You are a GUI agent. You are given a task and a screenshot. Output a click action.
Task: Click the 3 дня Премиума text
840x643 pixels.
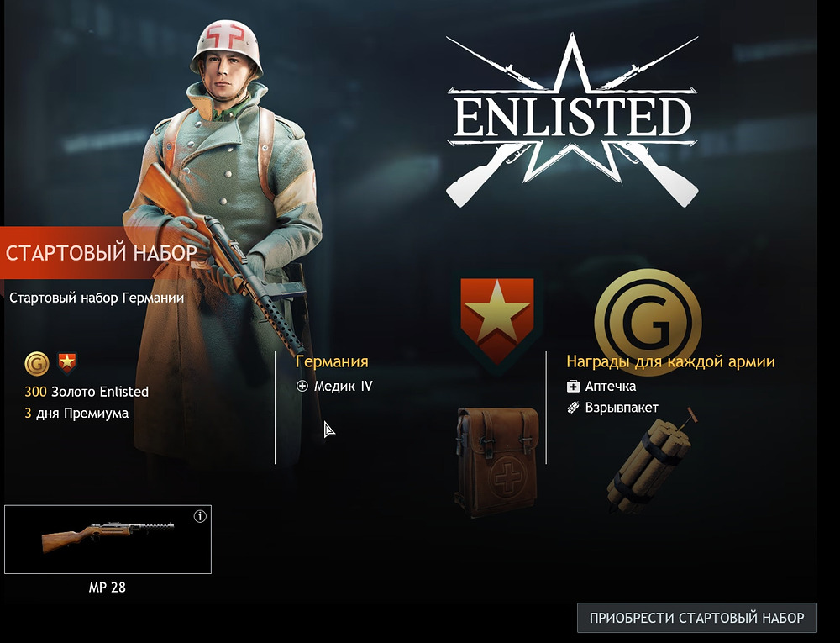pyautogui.click(x=76, y=414)
